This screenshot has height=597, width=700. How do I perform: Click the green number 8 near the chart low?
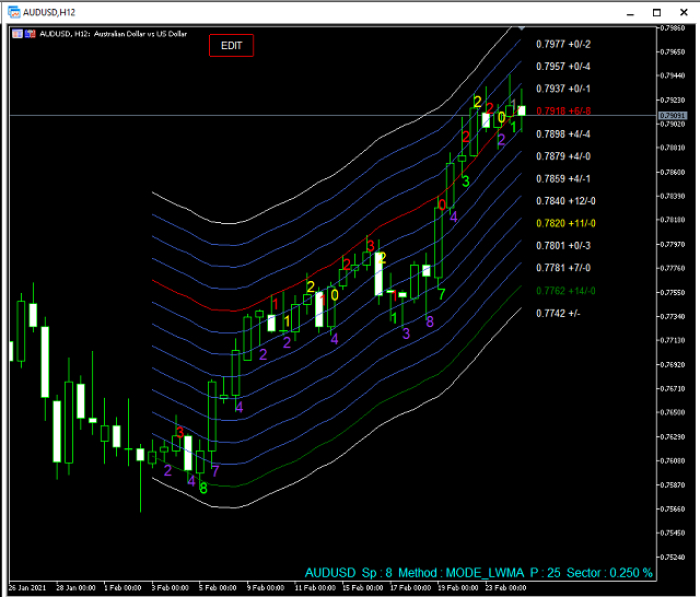[203, 488]
